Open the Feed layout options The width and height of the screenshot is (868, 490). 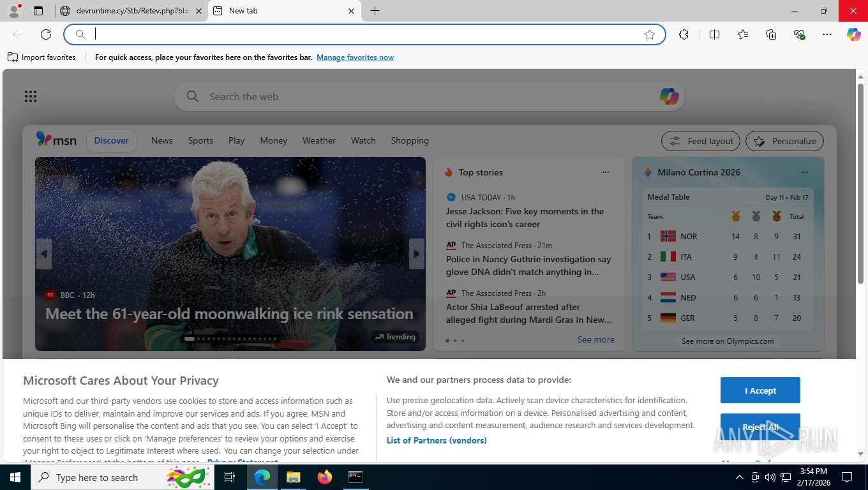[x=701, y=141]
